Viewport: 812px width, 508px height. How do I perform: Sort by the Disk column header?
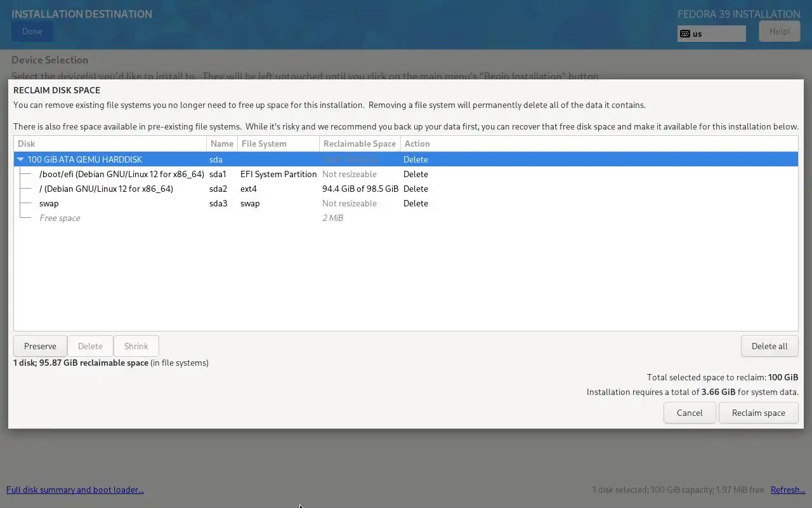[x=110, y=144]
